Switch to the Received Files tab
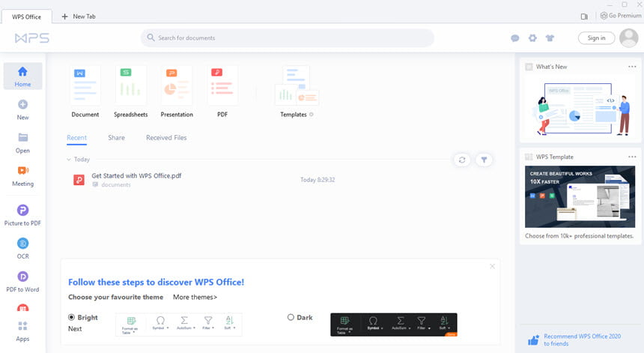644x353 pixels. (x=166, y=138)
